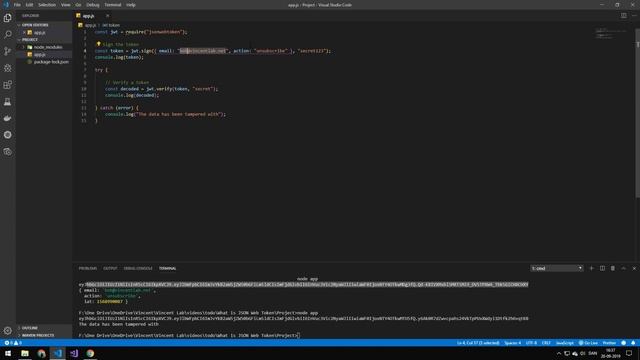640x360 pixels.
Task: Create a new terminal with the plus icon
Action: click(591, 268)
